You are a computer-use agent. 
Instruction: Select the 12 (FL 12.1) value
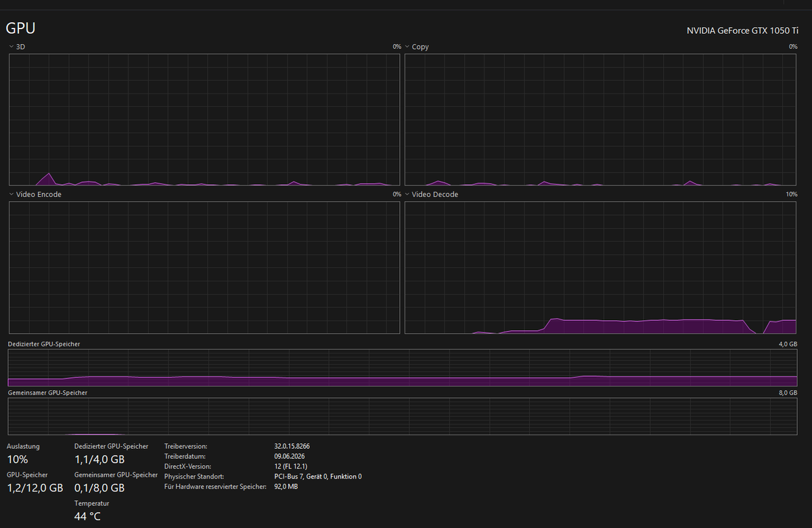click(x=290, y=466)
